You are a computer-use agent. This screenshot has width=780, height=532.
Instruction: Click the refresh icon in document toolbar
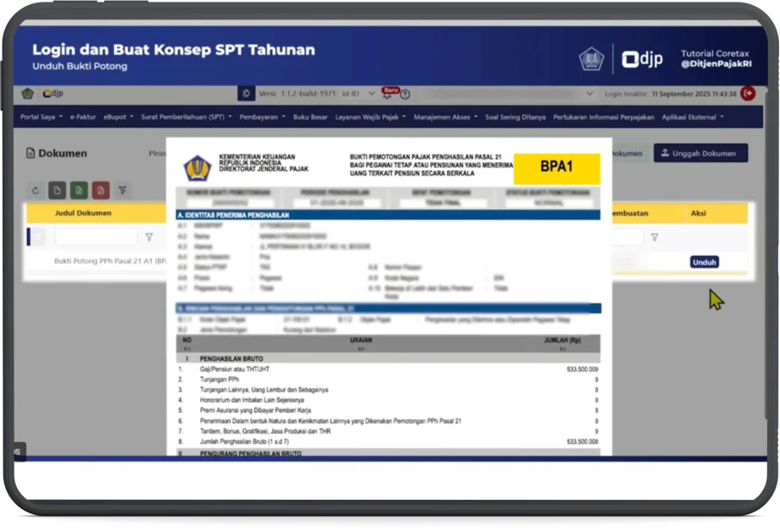click(36, 191)
